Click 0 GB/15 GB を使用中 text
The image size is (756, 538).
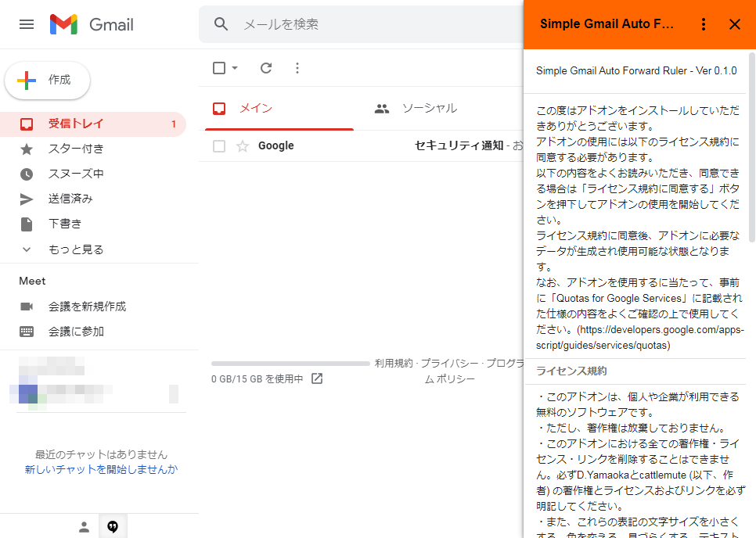pos(257,379)
